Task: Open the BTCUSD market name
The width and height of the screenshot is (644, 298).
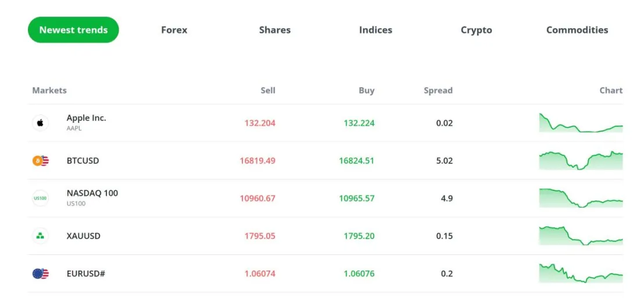Action: 83,161
